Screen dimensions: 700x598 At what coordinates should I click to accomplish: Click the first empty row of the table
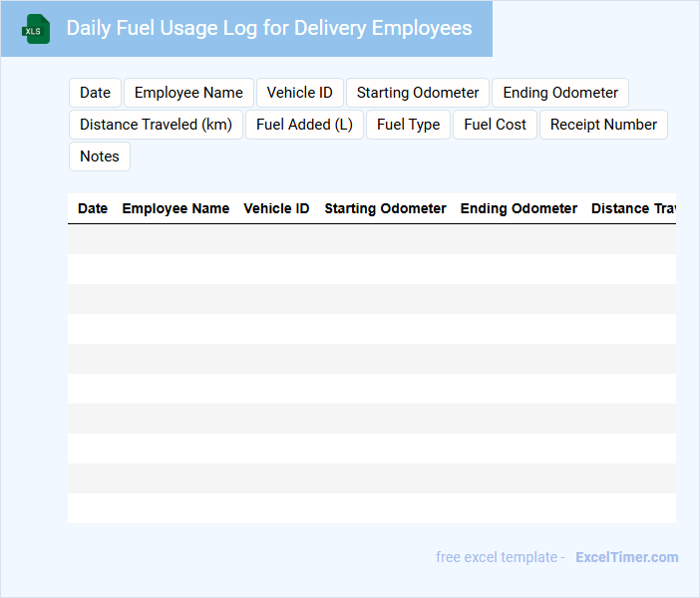pos(371,239)
